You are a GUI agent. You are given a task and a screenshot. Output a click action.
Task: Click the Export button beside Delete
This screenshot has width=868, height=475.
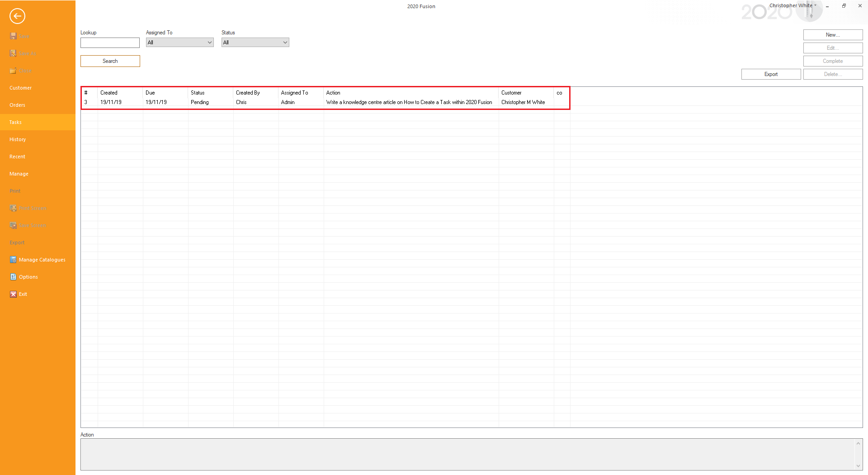(771, 74)
